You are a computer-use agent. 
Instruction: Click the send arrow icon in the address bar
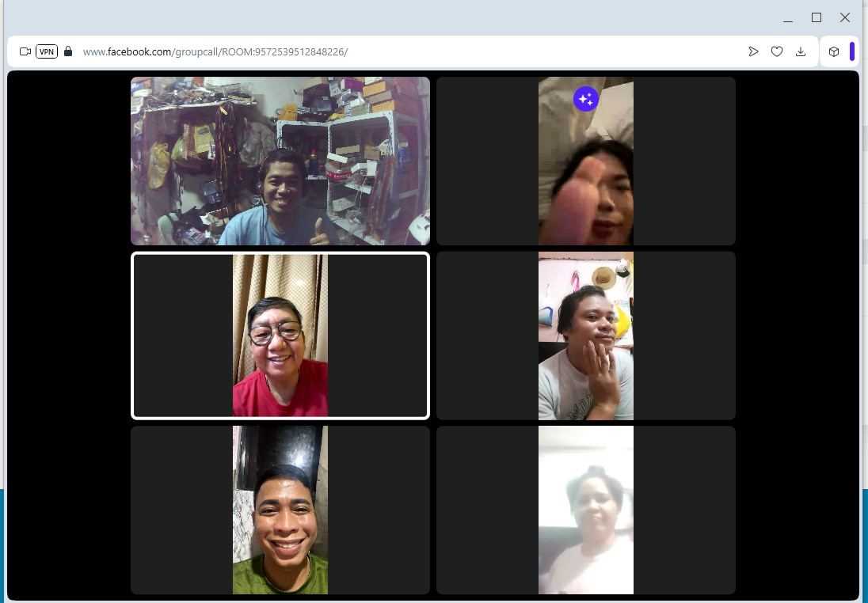pos(753,51)
